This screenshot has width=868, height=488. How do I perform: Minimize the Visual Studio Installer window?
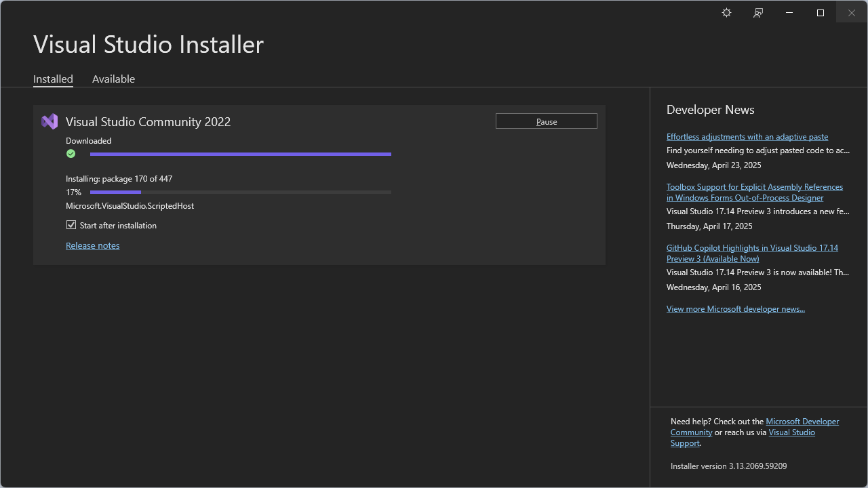(789, 12)
